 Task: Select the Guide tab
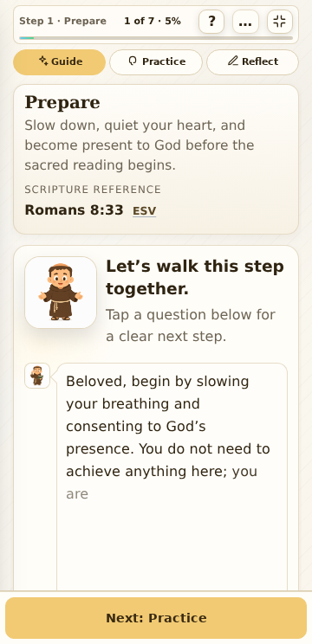pyautogui.click(x=59, y=62)
